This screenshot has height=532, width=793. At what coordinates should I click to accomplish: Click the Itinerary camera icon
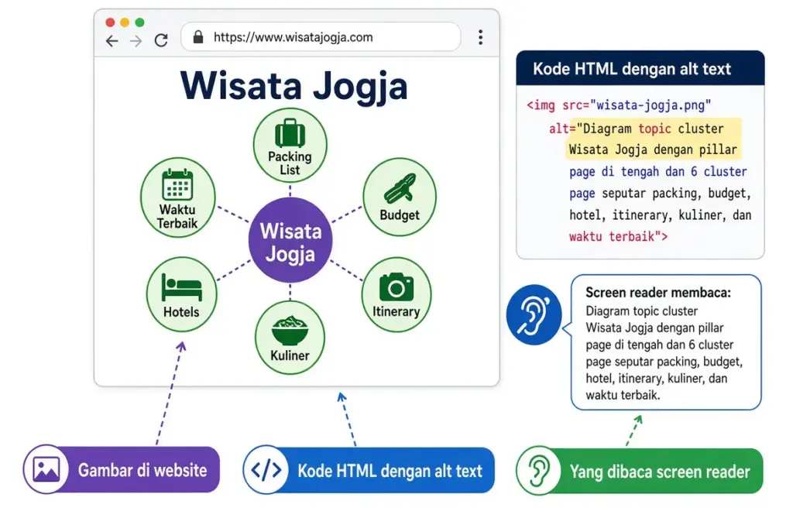tap(396, 287)
